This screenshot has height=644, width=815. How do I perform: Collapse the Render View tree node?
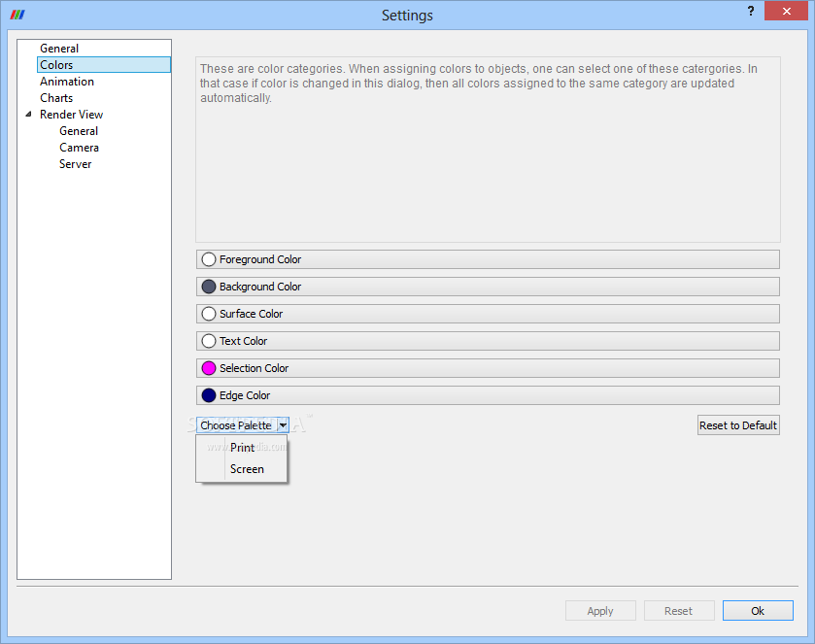(28, 115)
